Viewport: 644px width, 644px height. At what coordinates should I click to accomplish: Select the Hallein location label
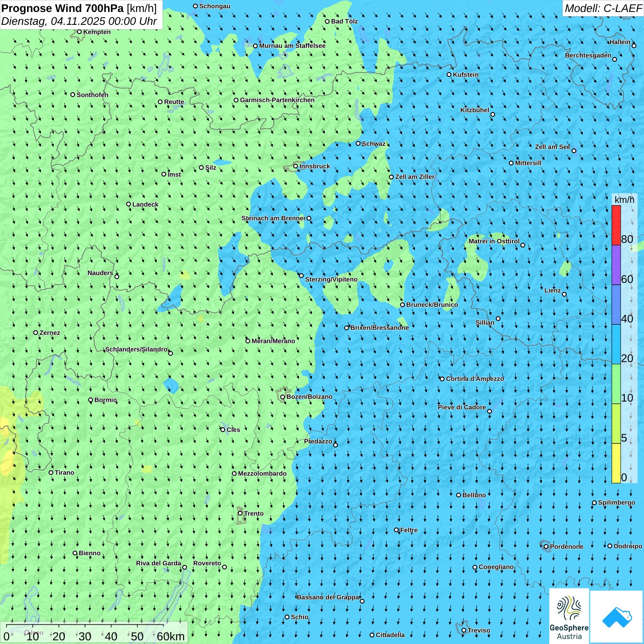point(620,42)
